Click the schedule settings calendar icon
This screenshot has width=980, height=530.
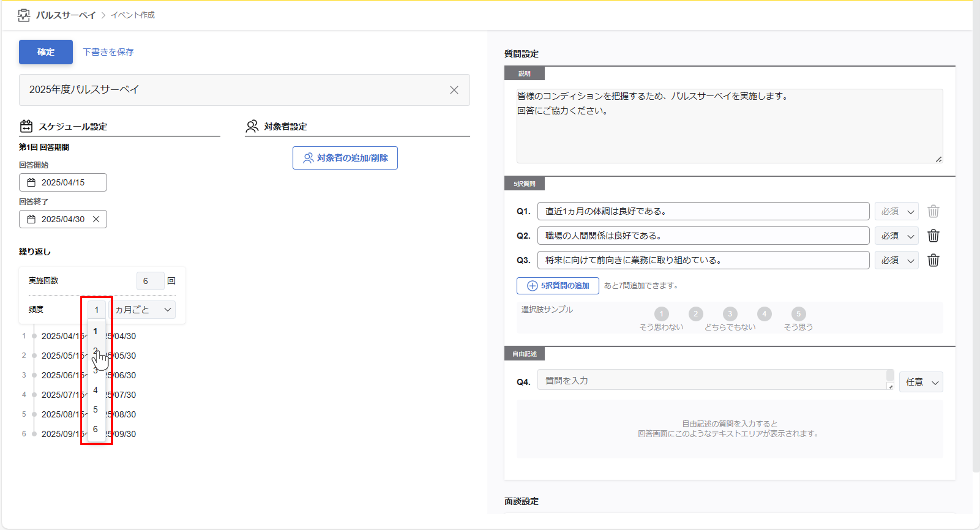[26, 126]
